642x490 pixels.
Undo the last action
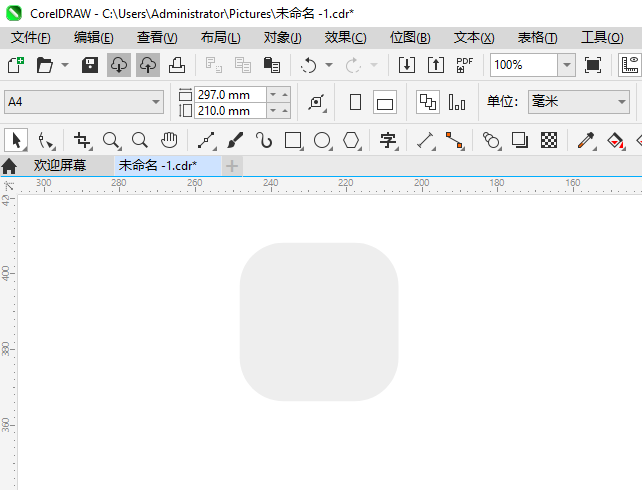(309, 65)
